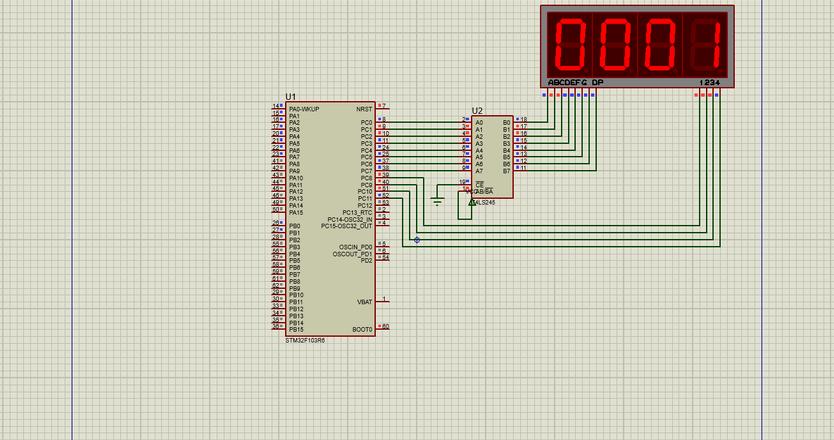Click the ABCDEFG DP segment label
The height and width of the screenshot is (440, 834).
(576, 82)
